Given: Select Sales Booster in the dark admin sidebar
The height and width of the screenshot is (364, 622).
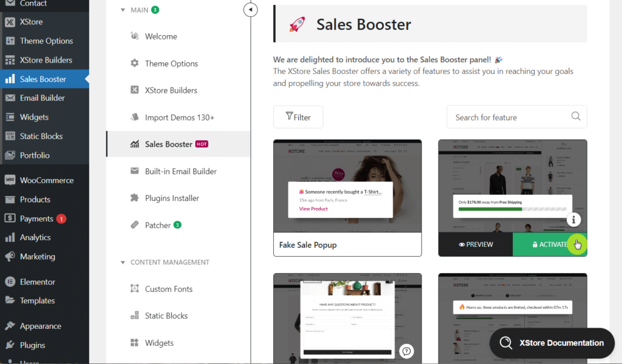Looking at the screenshot, I should tap(44, 79).
